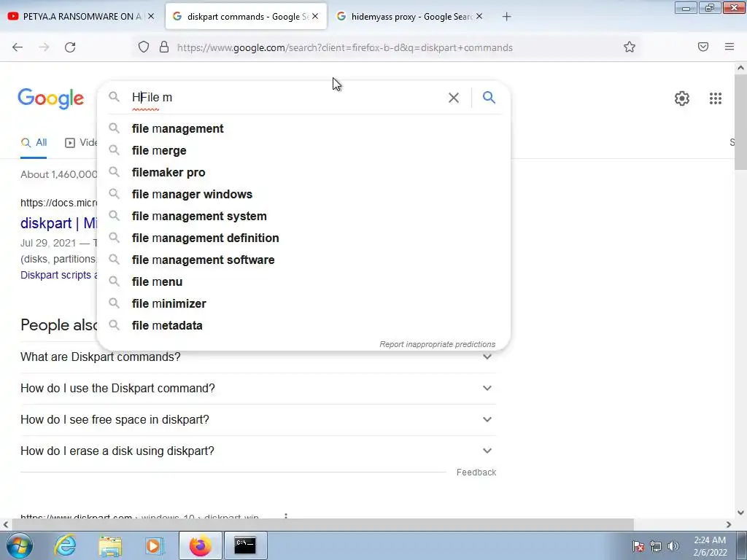This screenshot has height=560, width=747.
Task: Select Firefox taskbar button
Action: pos(200,545)
